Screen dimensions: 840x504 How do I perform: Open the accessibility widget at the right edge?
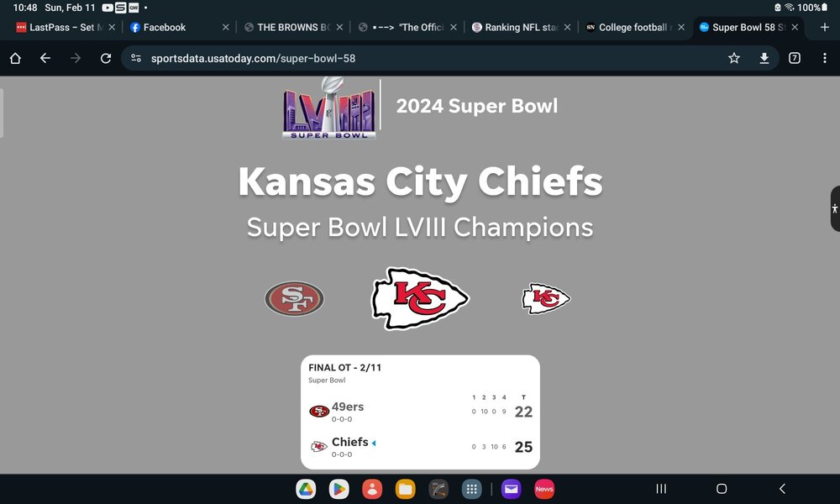[835, 209]
